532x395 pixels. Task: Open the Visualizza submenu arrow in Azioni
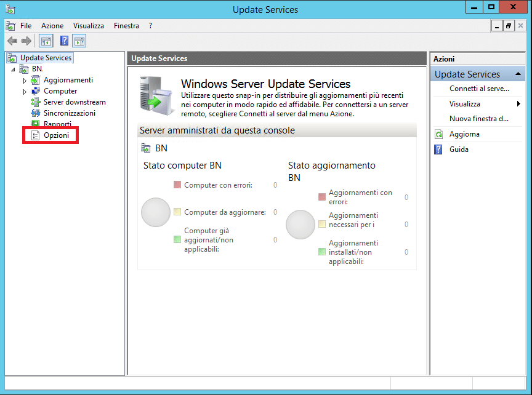tap(518, 104)
